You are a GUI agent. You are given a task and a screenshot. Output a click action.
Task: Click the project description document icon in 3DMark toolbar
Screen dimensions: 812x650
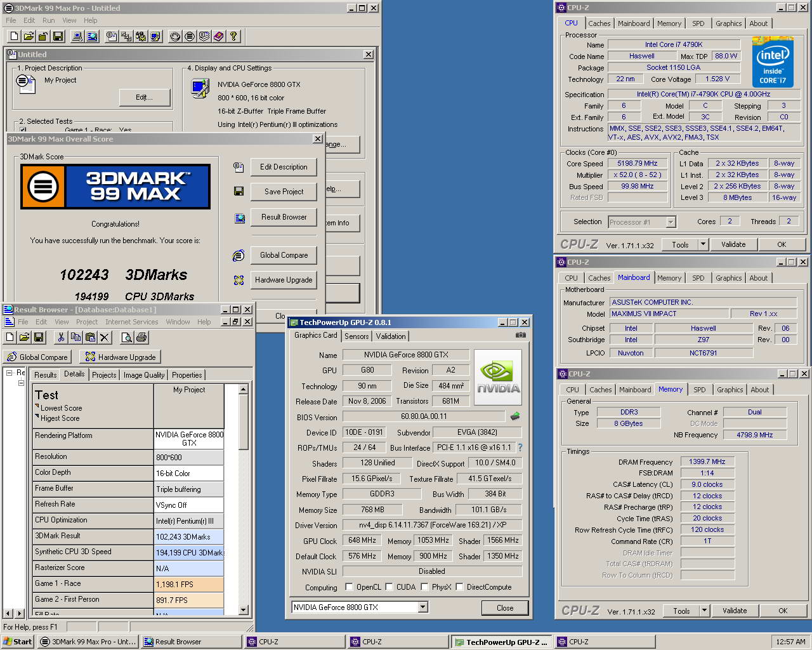tap(112, 36)
